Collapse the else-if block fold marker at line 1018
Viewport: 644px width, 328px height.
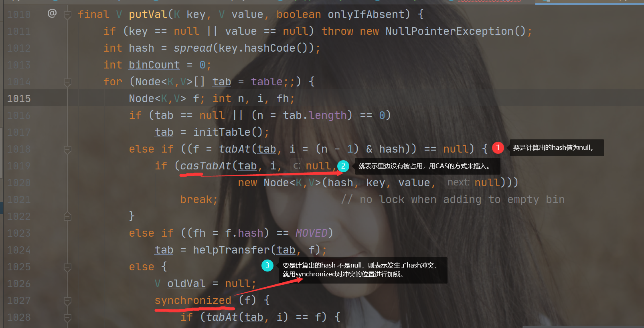point(68,149)
